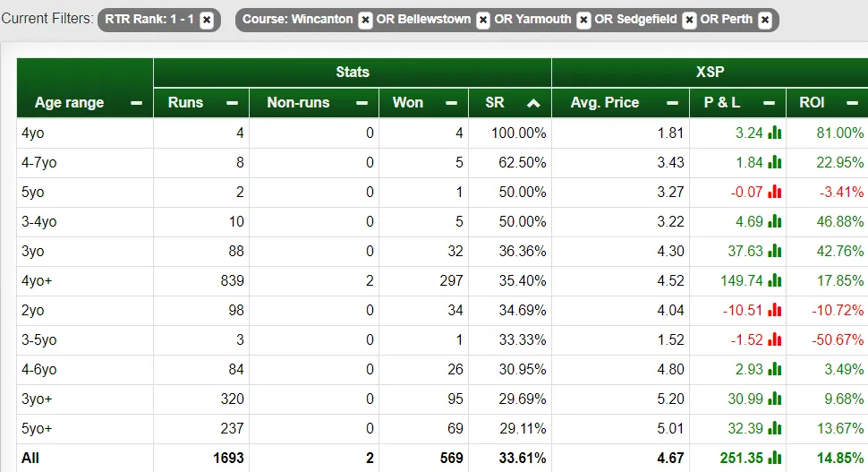
Task: Select the 4yo+ age range row label
Action: pyautogui.click(x=37, y=281)
